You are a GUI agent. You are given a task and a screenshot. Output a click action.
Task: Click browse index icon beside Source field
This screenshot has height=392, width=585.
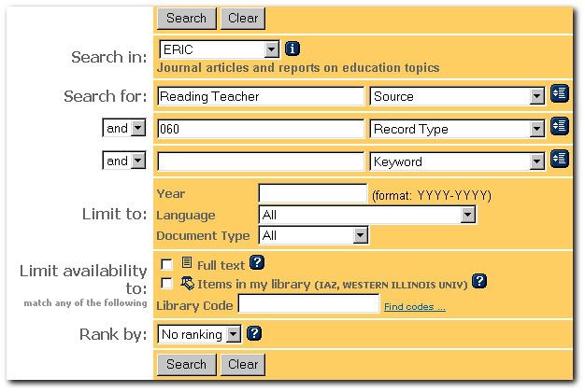560,93
